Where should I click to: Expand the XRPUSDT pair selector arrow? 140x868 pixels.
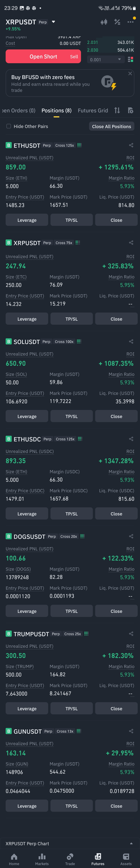tap(53, 22)
